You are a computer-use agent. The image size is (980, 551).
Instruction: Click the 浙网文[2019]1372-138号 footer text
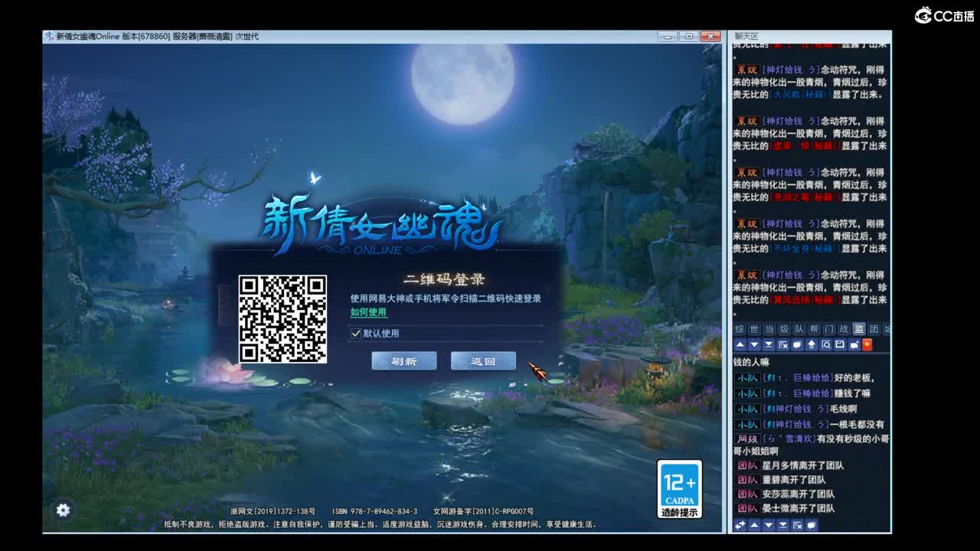(273, 511)
